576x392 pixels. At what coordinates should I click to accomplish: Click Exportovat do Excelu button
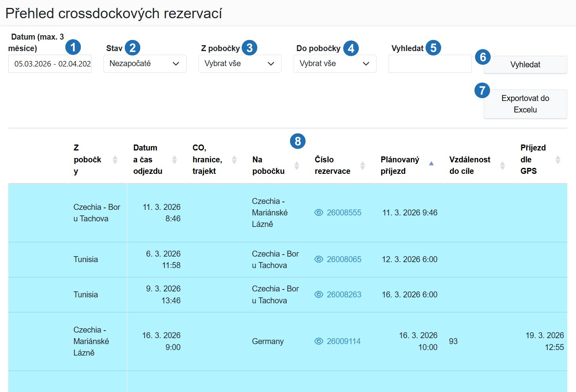(525, 104)
